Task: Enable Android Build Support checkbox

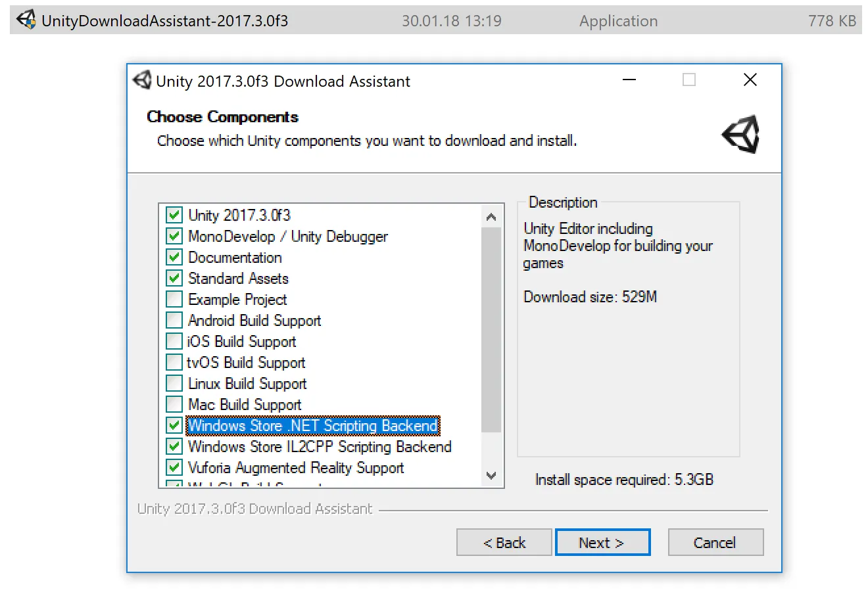Action: (174, 320)
